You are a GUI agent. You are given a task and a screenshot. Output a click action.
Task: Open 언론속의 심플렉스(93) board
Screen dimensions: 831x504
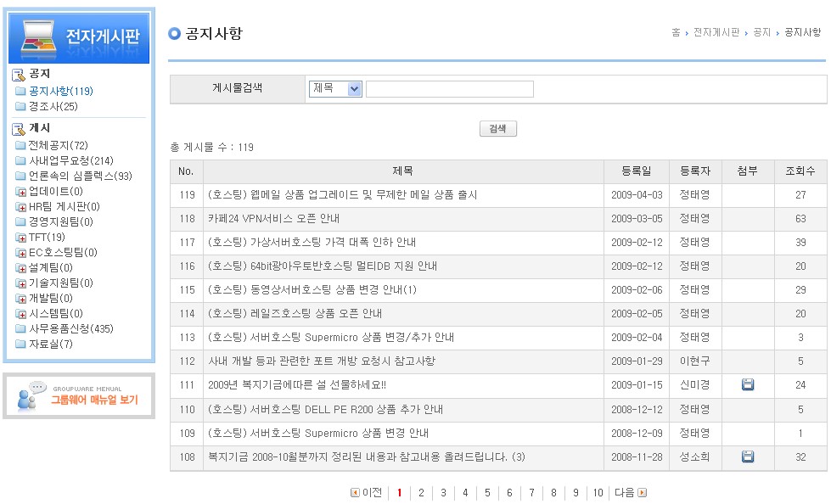pos(80,176)
